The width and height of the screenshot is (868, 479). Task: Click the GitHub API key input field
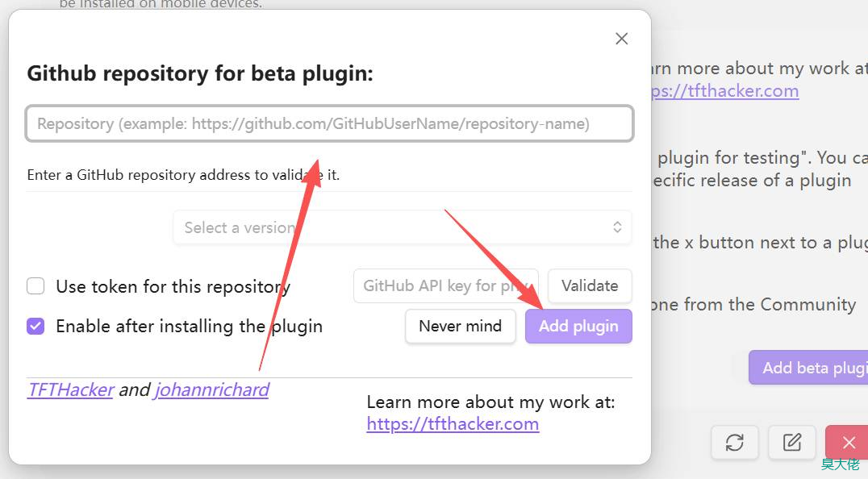(445, 285)
